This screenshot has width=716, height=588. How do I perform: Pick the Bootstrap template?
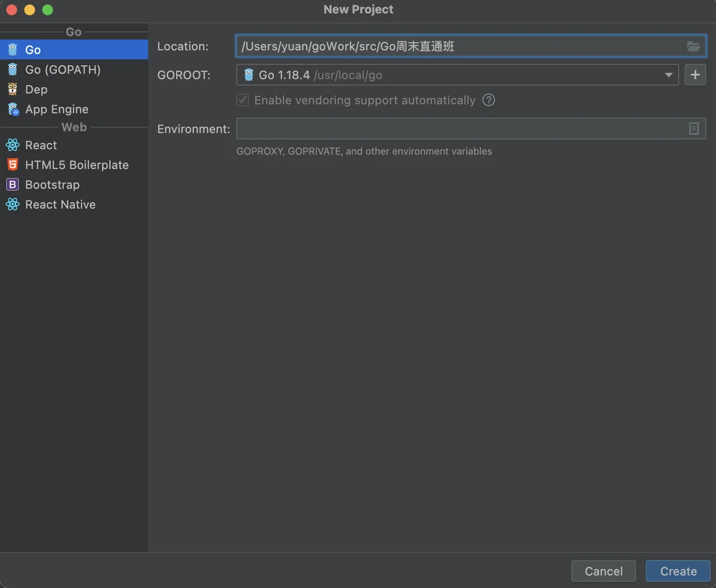tap(74, 184)
